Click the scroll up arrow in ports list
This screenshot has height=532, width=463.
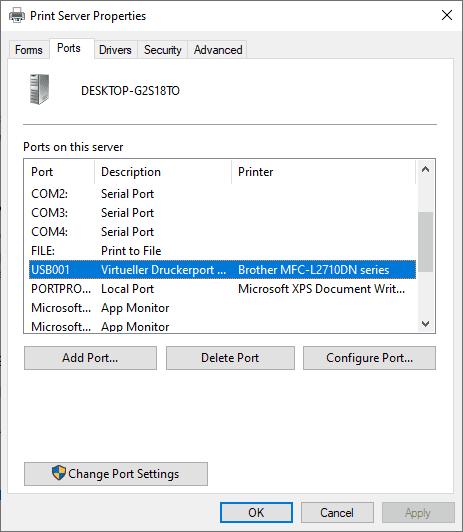click(425, 169)
